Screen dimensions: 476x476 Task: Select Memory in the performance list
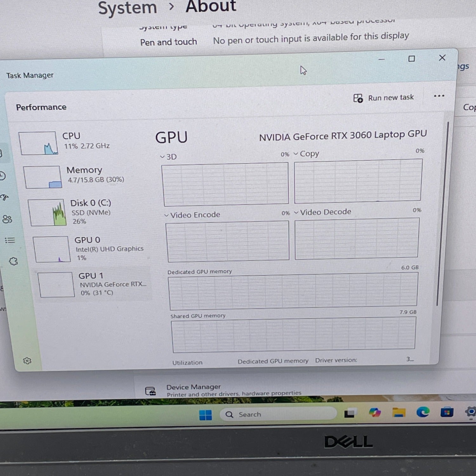coord(84,175)
